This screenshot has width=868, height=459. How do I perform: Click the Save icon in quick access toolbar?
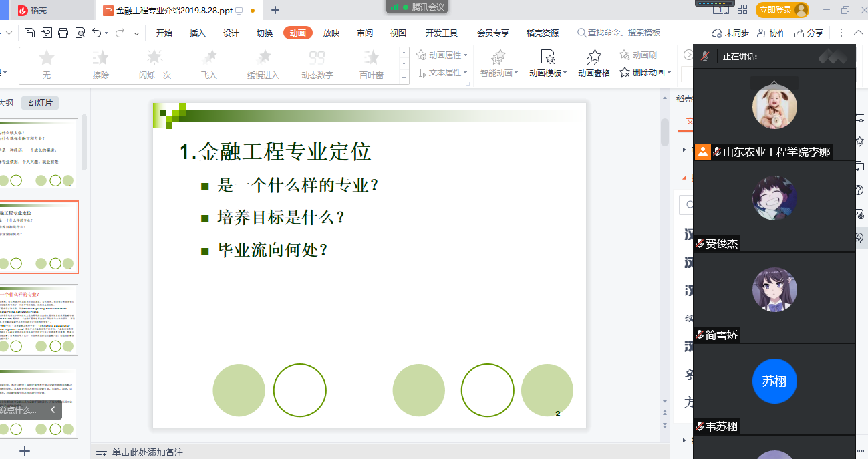pos(29,33)
